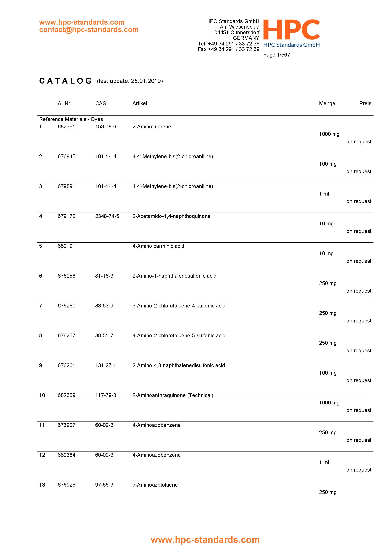This screenshot has height=554, width=392.
Task: Click the CATALOG heading
Action: coord(65,81)
